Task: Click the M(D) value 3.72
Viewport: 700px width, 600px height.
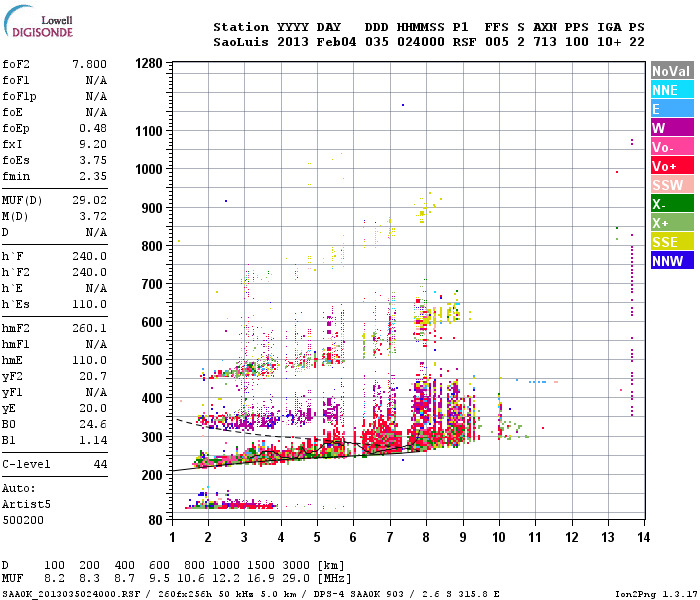Action: click(93, 216)
